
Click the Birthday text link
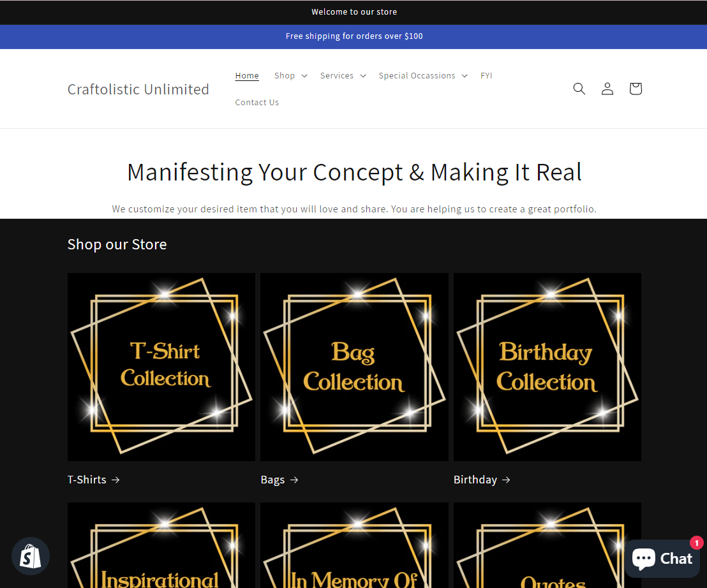(x=475, y=480)
